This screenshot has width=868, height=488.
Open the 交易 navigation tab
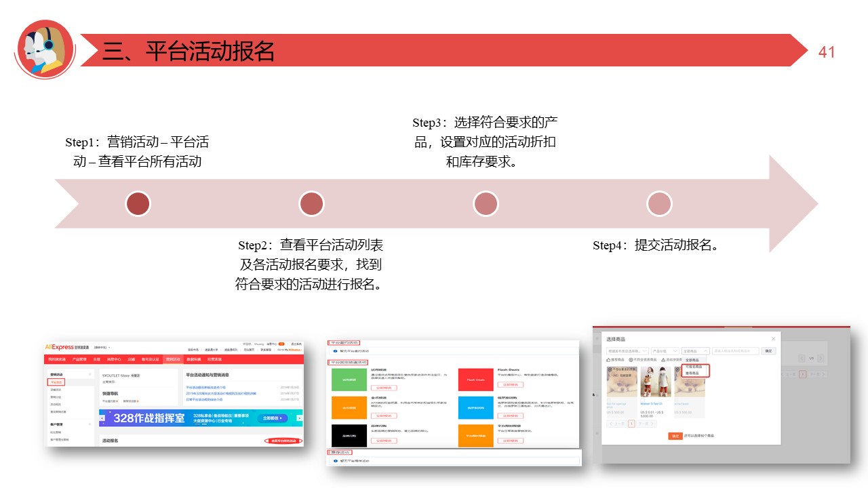pos(97,359)
